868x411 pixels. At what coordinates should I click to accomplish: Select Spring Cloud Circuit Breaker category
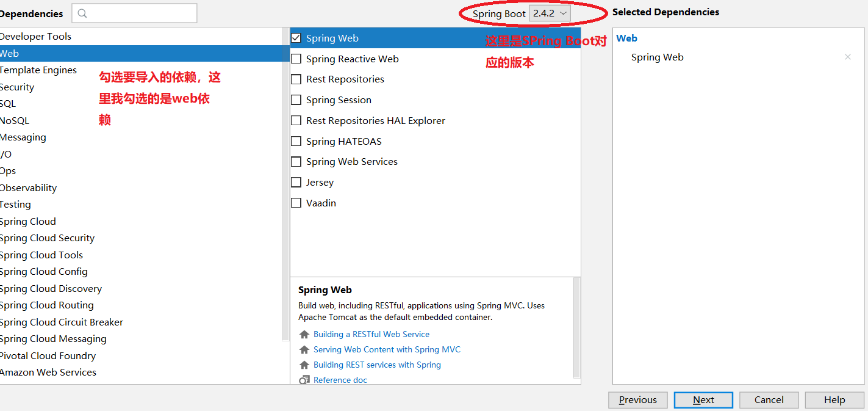(141, 322)
